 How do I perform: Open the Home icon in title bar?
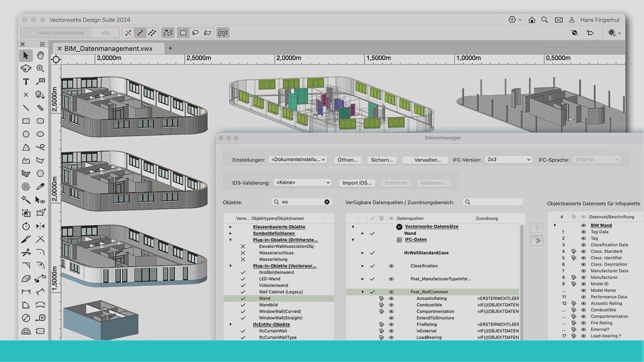pos(532,20)
